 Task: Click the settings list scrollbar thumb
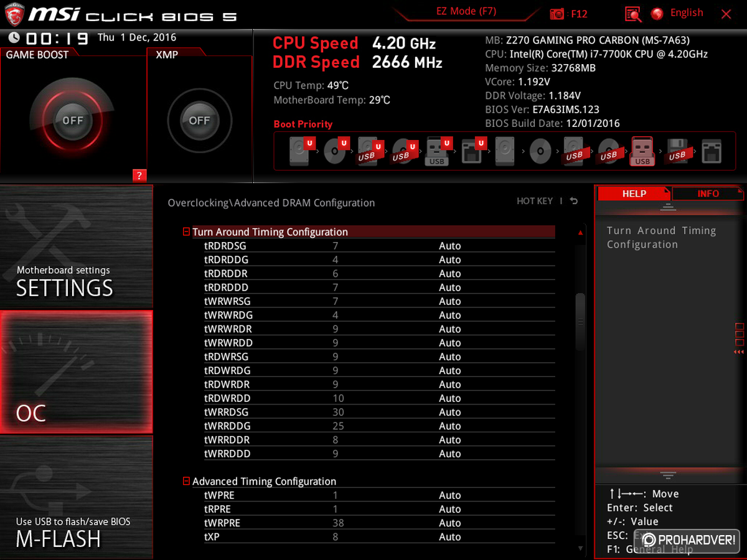581,320
